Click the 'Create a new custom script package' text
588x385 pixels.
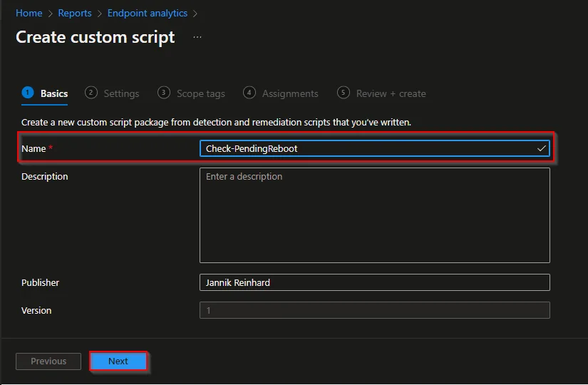pos(216,123)
